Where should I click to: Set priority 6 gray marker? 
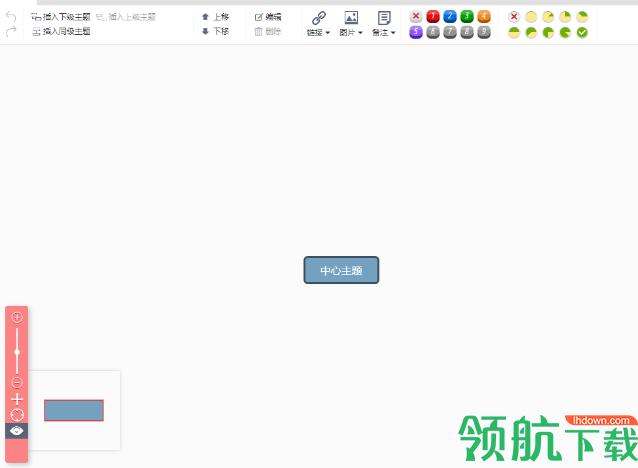tap(433, 32)
